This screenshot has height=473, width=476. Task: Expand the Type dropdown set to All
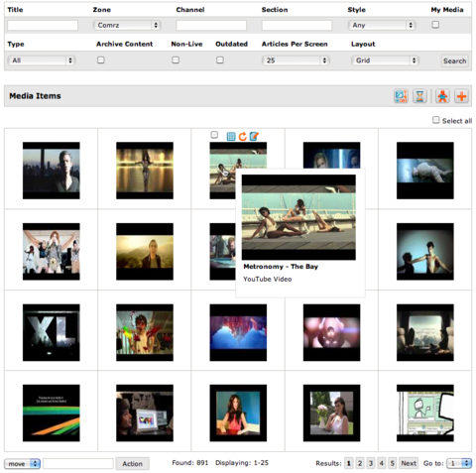(42, 60)
